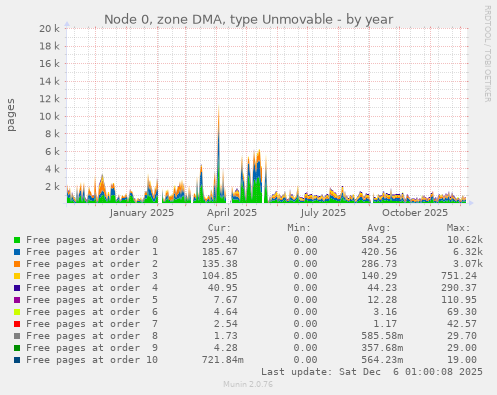This screenshot has height=395, width=497.
Task: Click 'Free pages at order 6' label
Action: 92,312
